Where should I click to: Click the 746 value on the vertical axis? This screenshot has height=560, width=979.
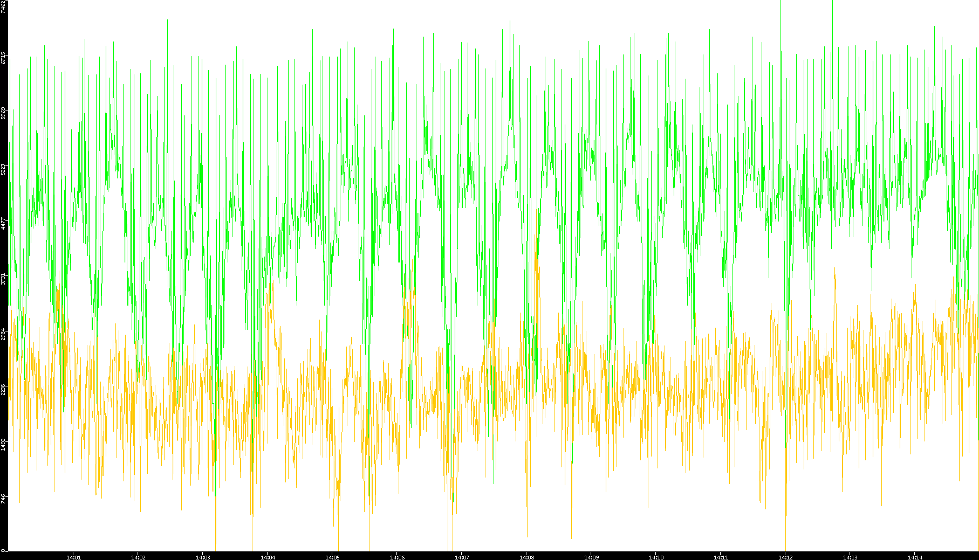pos(4,499)
